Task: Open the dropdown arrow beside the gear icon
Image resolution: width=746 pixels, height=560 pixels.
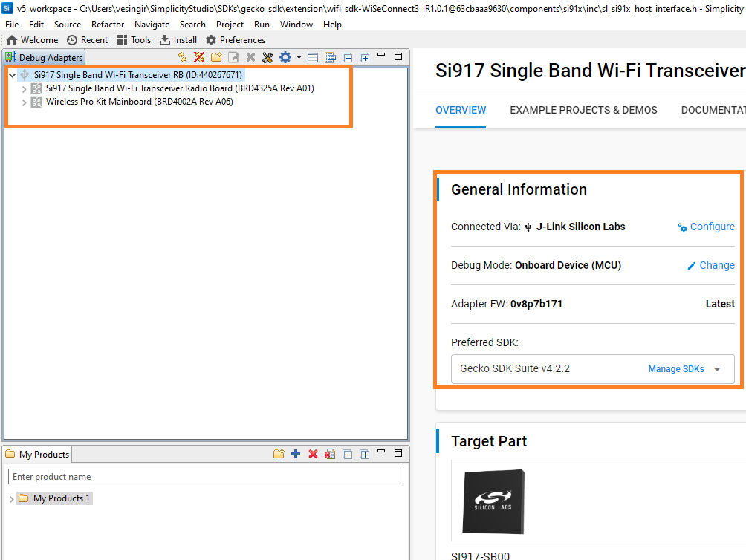Action: click(299, 57)
